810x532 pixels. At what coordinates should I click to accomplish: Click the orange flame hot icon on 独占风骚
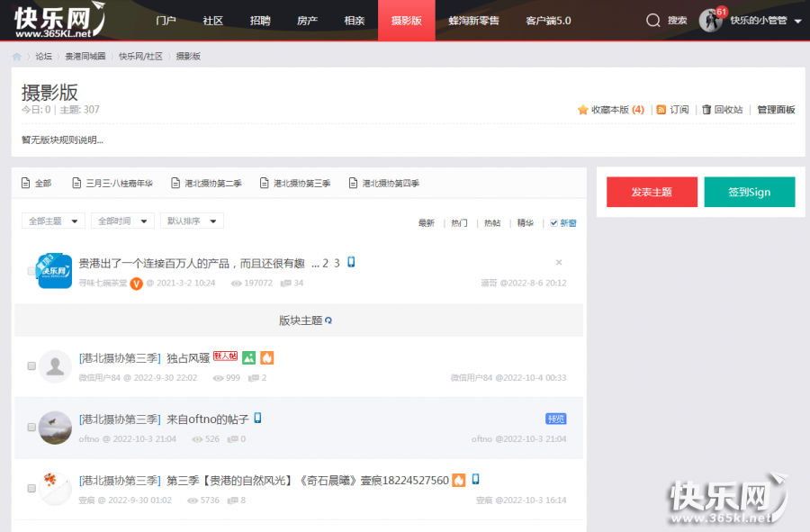tap(267, 357)
